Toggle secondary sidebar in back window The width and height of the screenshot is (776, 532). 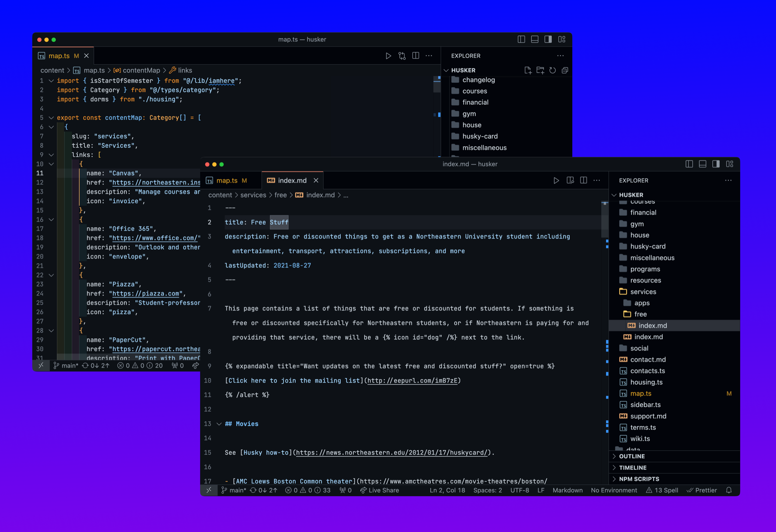pyautogui.click(x=548, y=40)
